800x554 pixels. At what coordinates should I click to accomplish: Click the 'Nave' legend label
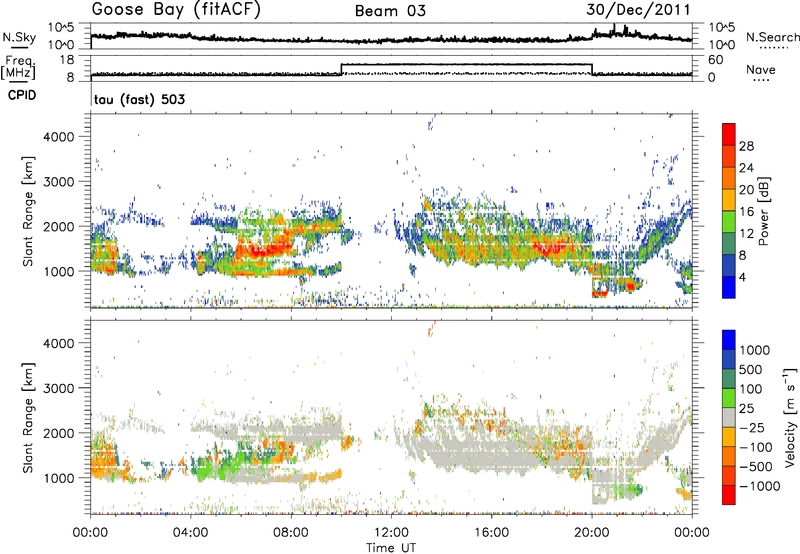pos(761,69)
